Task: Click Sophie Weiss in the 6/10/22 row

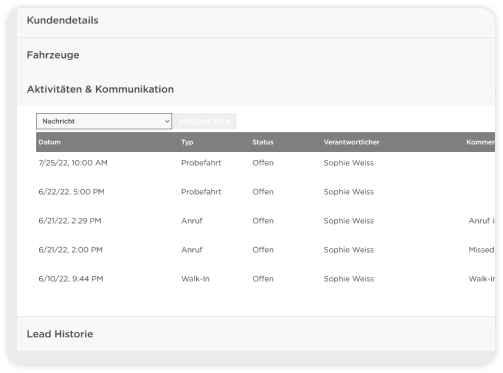Action: [x=349, y=279]
